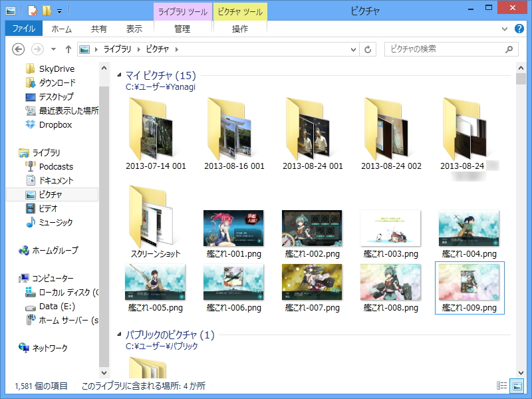This screenshot has height=399, width=532.
Task: Switch to large icons view in status bar
Action: pos(517,386)
